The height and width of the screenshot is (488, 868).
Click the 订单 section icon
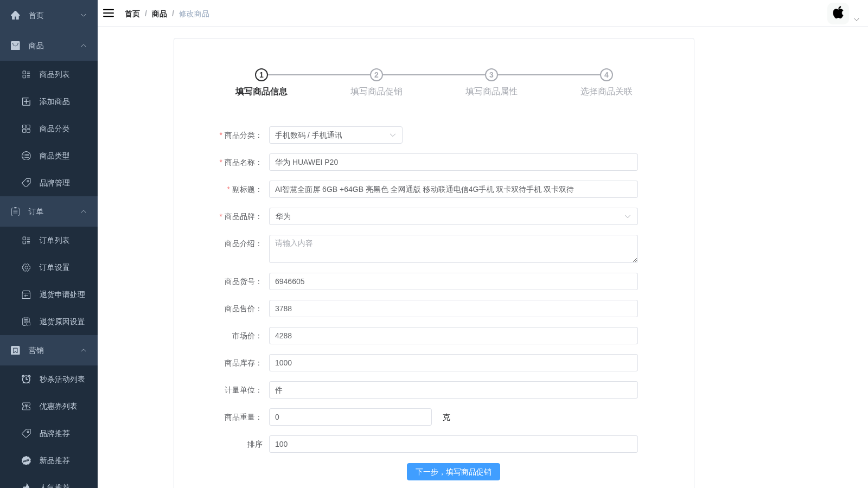(15, 211)
